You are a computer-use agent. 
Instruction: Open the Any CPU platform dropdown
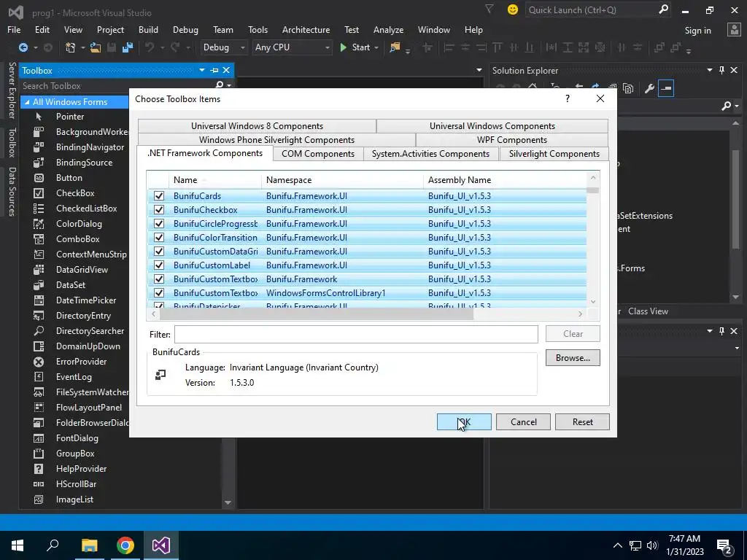click(x=292, y=47)
